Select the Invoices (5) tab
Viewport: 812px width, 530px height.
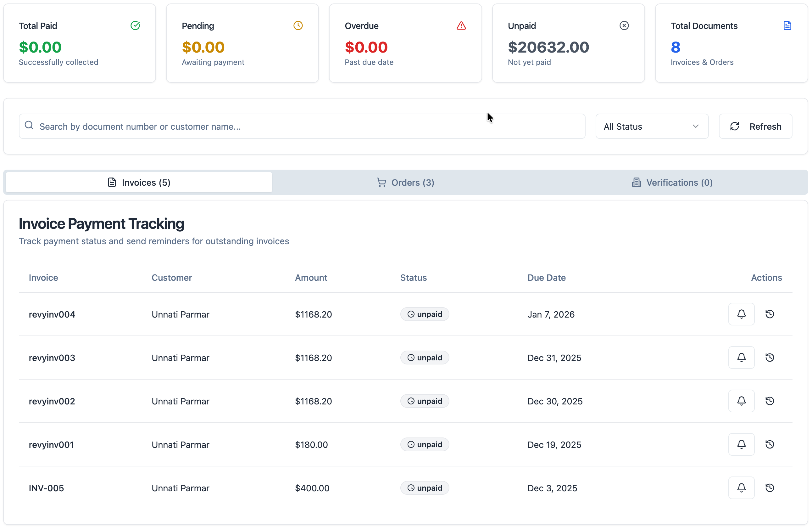(139, 182)
